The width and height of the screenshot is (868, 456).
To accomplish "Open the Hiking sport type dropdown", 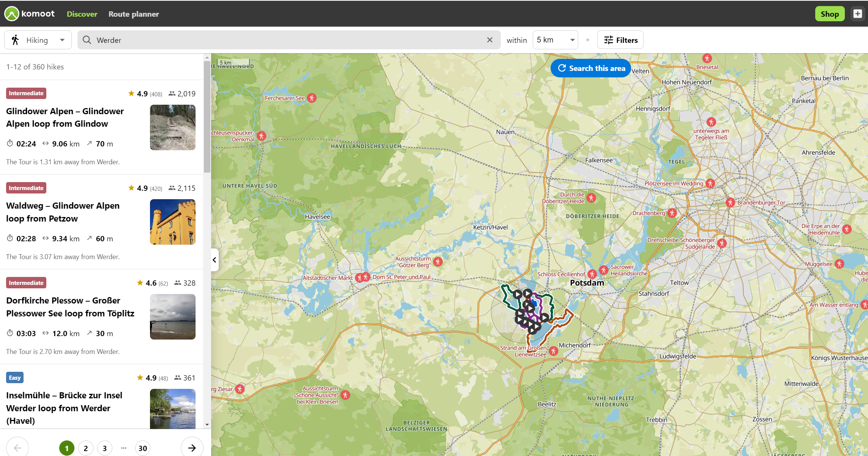I will (x=38, y=40).
